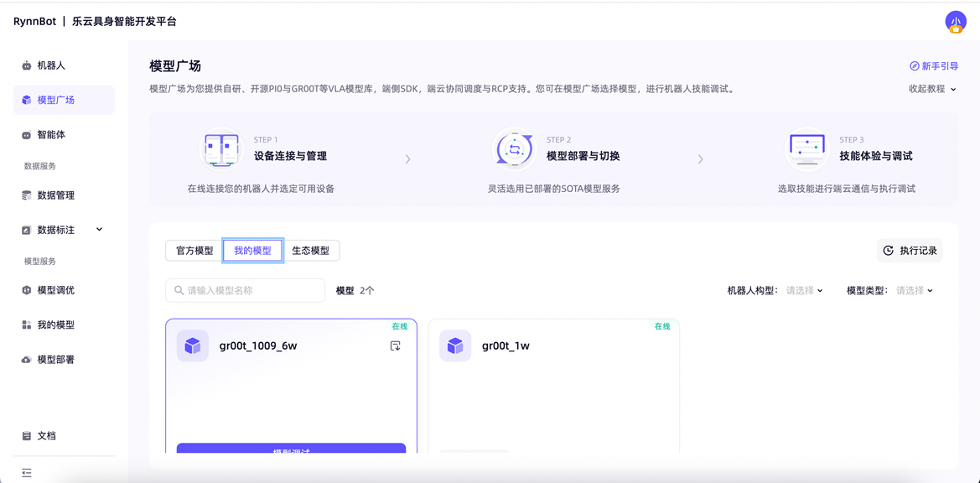Expand the 数据标注 submenu chevron
Screen dimensions: 980x483
click(x=100, y=229)
